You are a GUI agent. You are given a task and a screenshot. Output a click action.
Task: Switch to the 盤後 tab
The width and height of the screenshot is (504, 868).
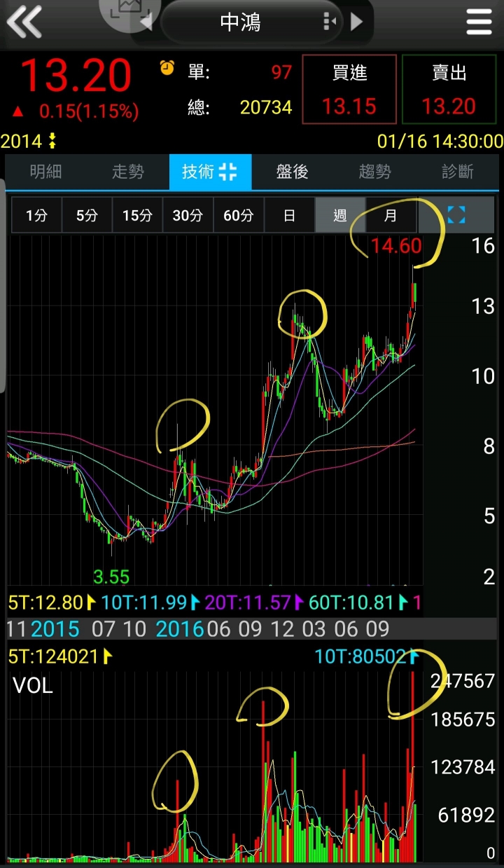tap(292, 172)
